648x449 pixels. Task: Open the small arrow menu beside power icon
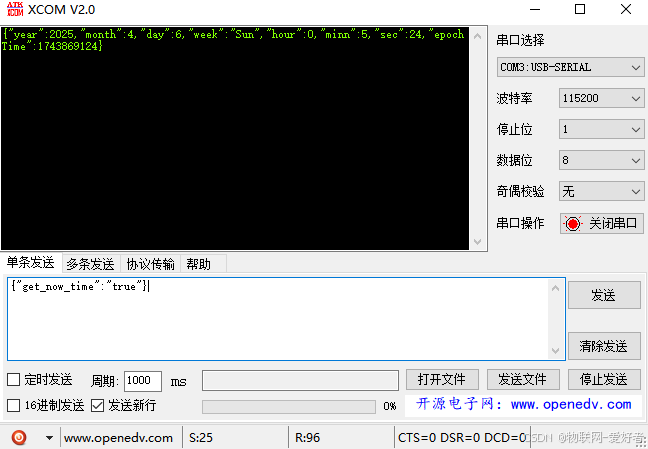49,437
